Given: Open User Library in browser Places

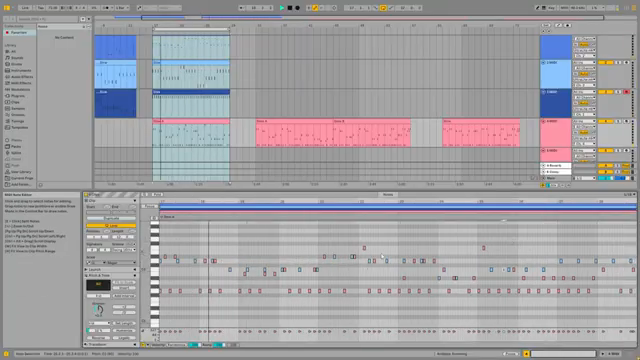Looking at the screenshot, I should pyautogui.click(x=21, y=172).
